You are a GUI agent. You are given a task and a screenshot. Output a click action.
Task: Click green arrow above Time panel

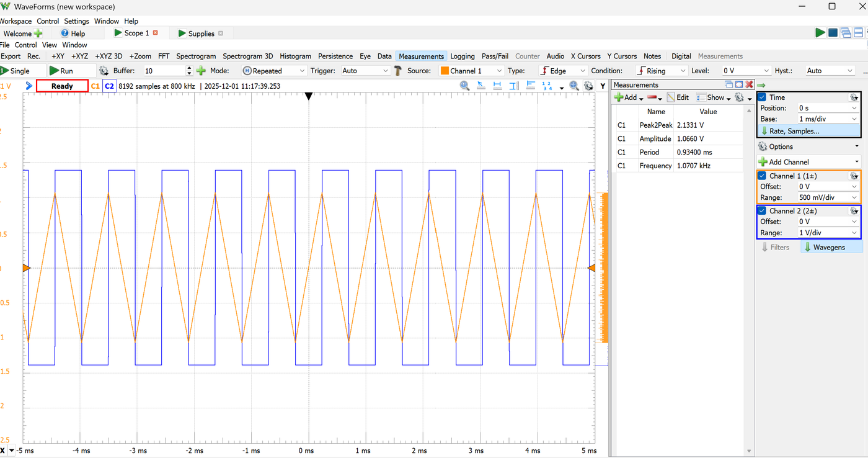pos(761,85)
